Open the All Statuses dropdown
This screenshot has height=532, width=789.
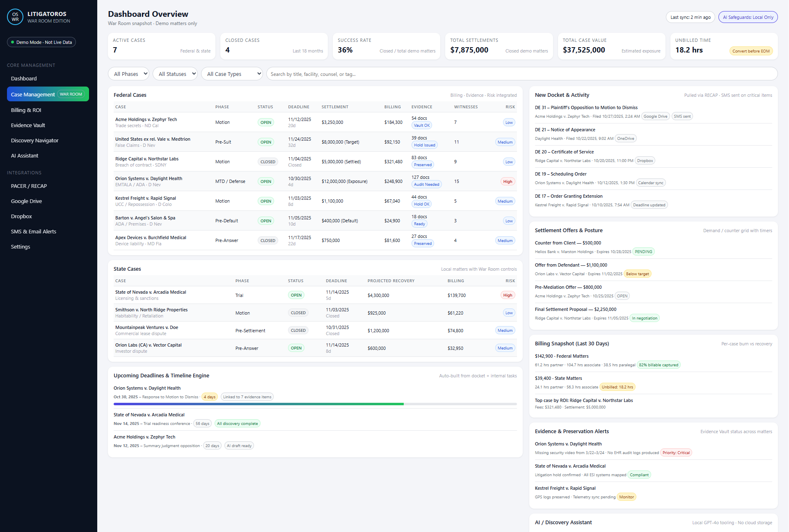[175, 74]
